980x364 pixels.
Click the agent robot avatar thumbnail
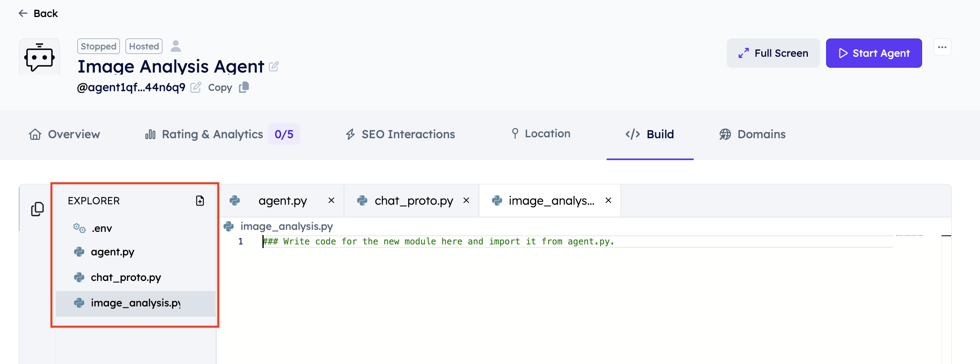coord(40,57)
